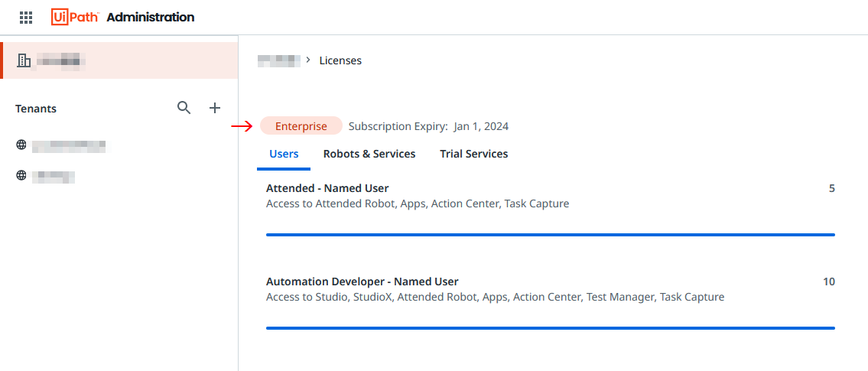
Task: Click the Attended usage progress bar
Action: (x=551, y=235)
